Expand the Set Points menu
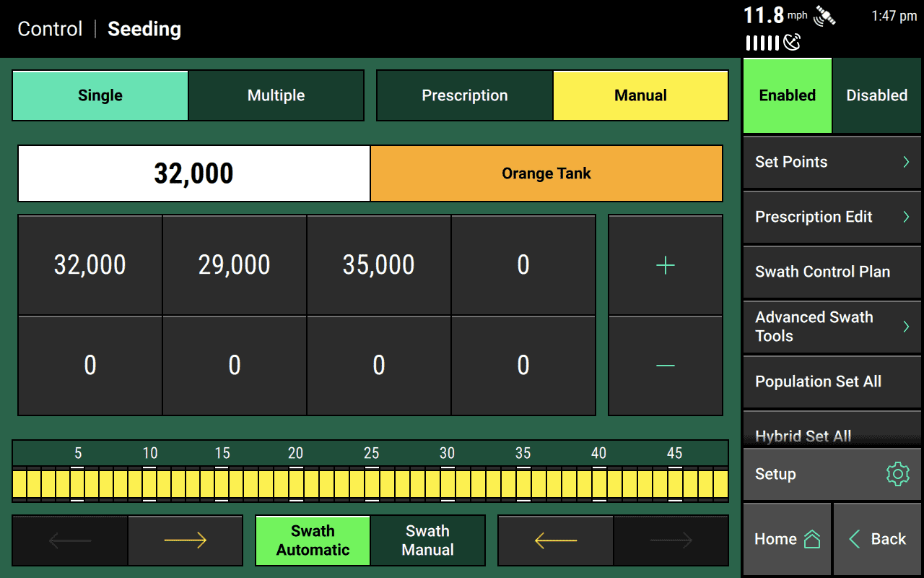924x578 pixels. pyautogui.click(x=832, y=162)
